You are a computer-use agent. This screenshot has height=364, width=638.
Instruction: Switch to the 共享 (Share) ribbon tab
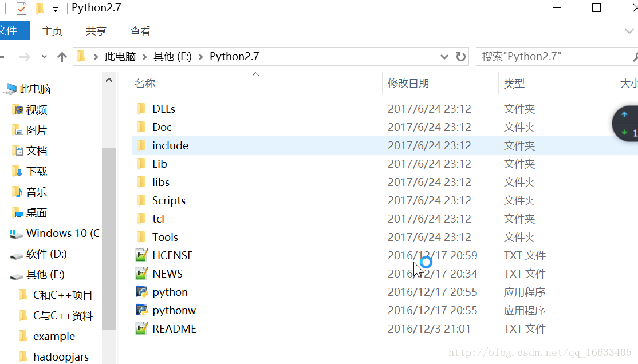96,31
